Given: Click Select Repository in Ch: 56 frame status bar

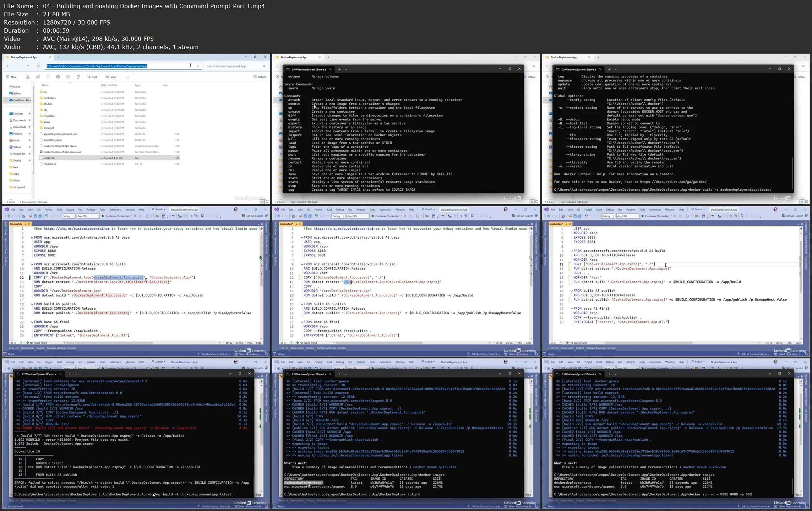Looking at the screenshot, I should point(248,354).
